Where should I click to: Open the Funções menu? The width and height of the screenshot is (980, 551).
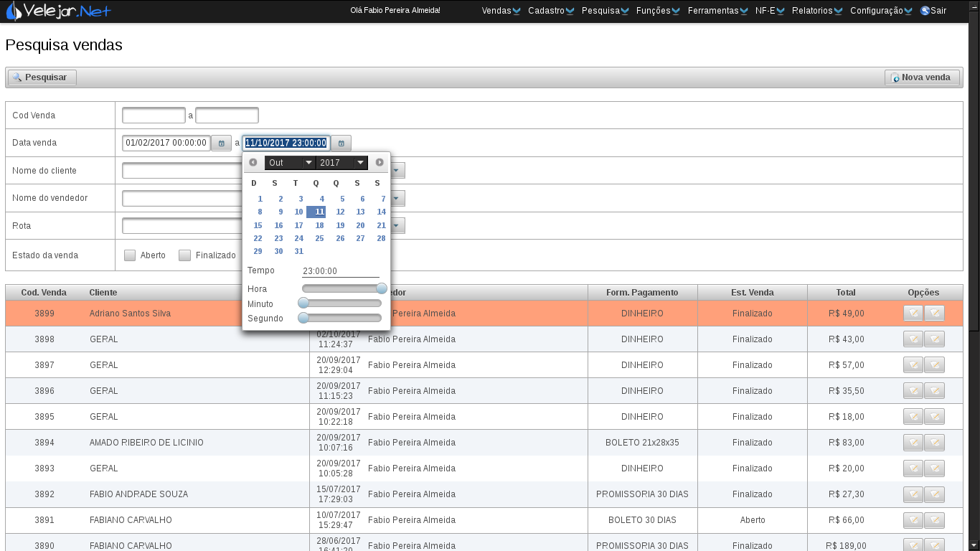pyautogui.click(x=658, y=11)
